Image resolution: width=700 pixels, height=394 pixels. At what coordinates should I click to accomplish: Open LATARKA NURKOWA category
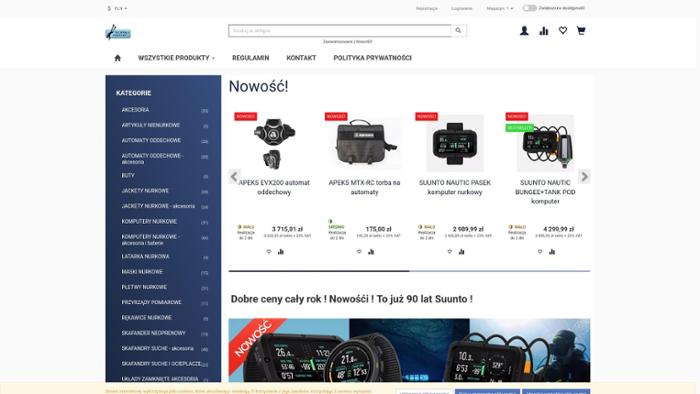coord(146,257)
